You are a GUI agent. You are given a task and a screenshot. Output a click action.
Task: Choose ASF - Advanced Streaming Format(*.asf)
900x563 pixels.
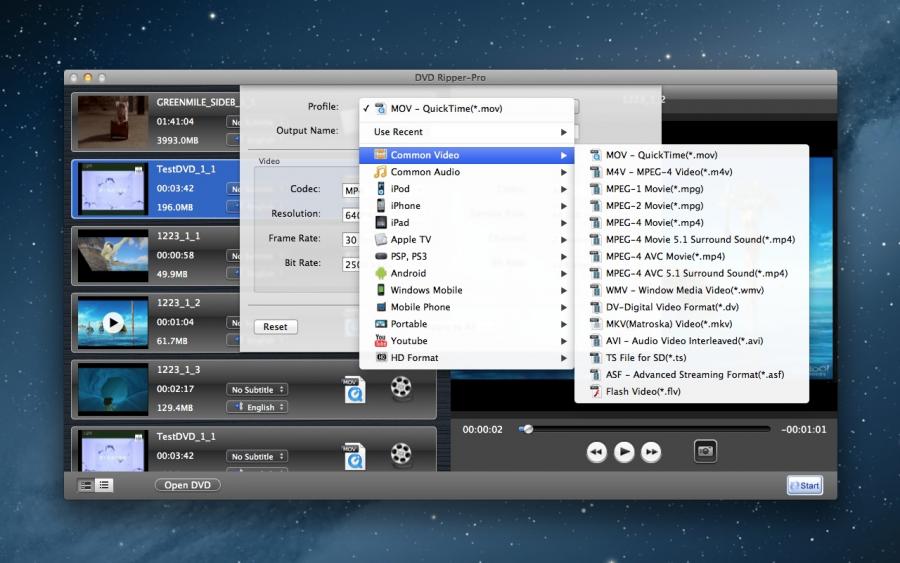click(692, 375)
